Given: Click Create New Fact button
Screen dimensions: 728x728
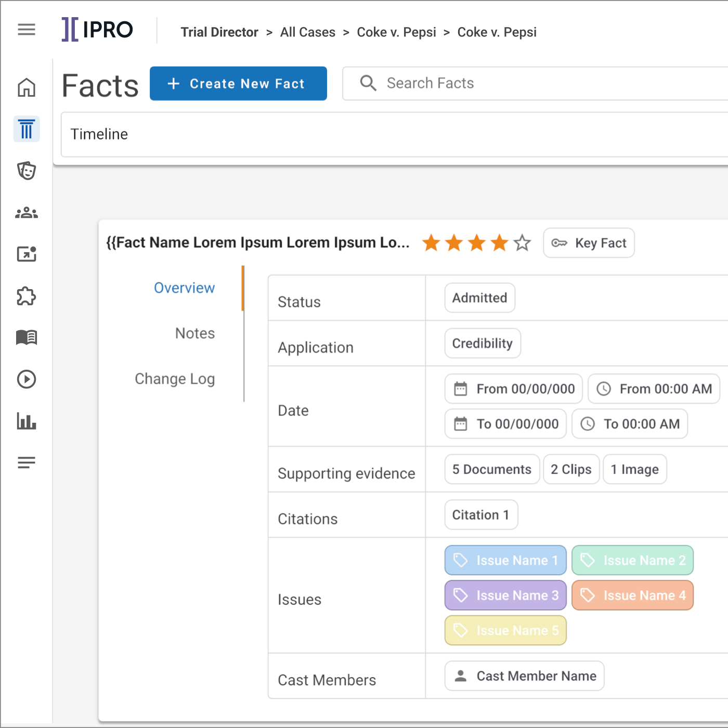Looking at the screenshot, I should [238, 83].
